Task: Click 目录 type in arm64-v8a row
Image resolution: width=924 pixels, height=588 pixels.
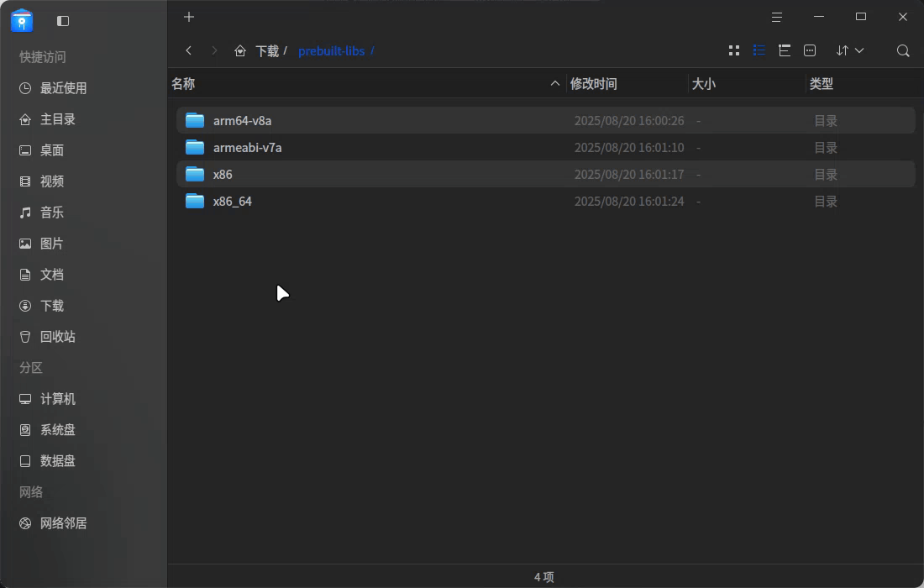Action: 826,121
